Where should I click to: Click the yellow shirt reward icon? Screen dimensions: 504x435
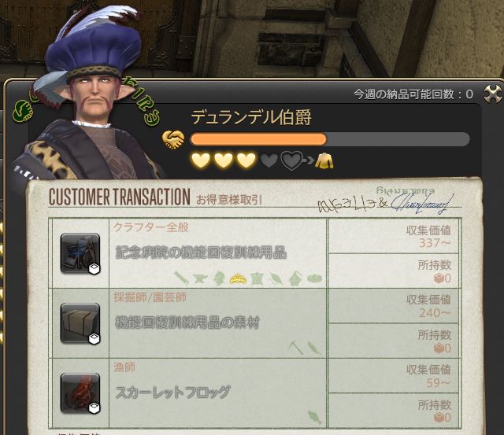[324, 160]
